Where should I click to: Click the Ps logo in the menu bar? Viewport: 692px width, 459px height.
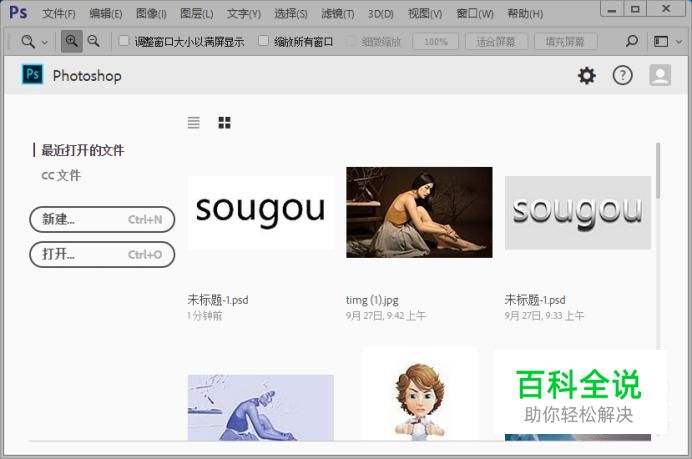[x=18, y=12]
